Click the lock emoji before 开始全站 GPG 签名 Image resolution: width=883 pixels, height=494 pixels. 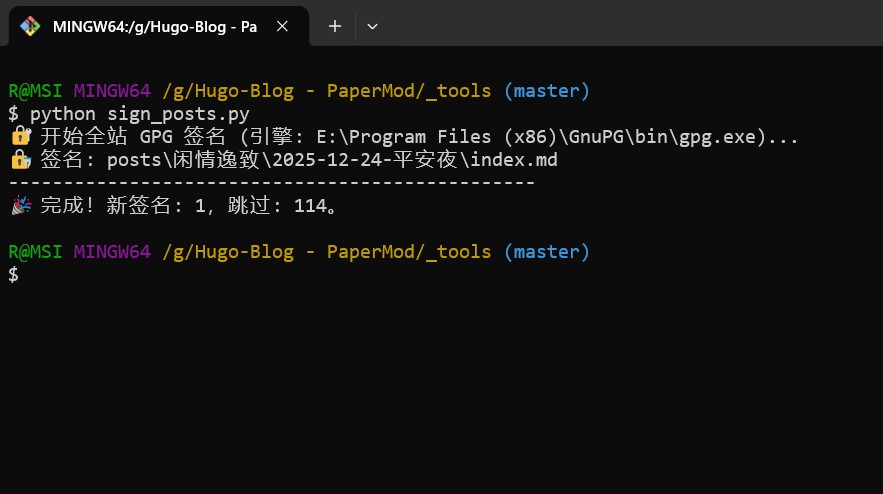pyautogui.click(x=20, y=137)
